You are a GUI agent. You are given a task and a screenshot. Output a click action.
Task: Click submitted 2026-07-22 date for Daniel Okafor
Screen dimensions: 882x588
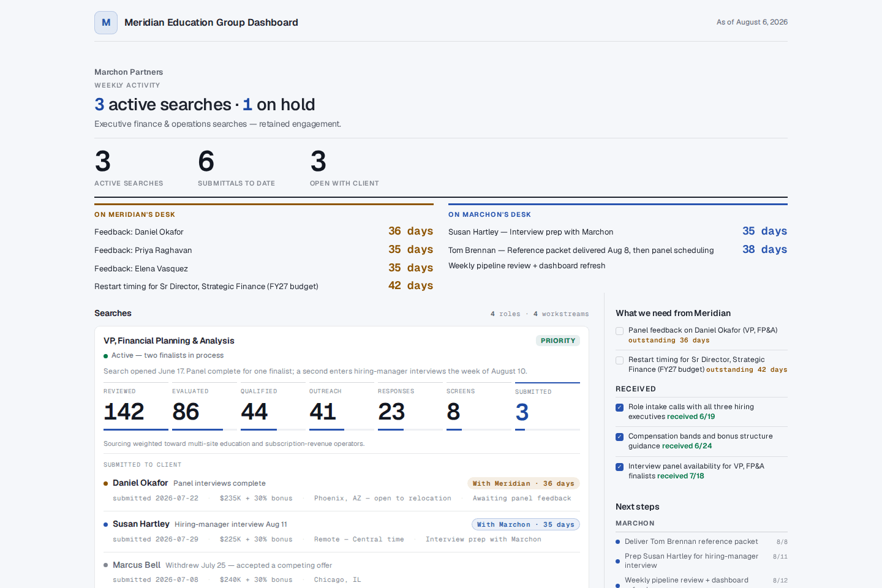tap(156, 499)
